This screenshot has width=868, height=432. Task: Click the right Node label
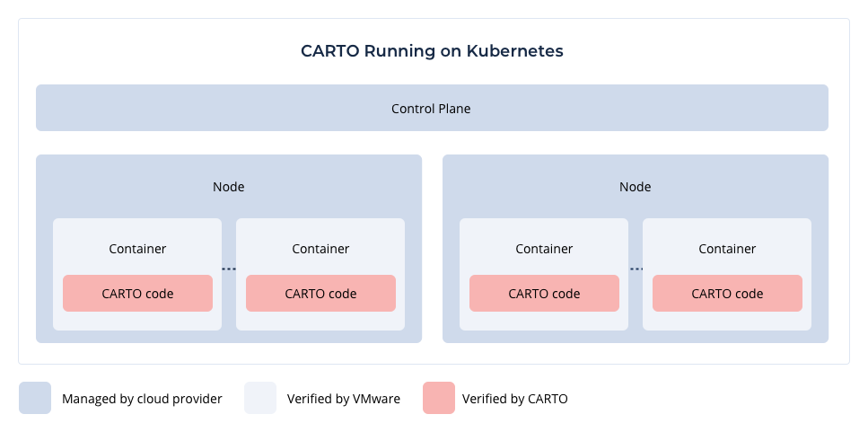(x=635, y=187)
